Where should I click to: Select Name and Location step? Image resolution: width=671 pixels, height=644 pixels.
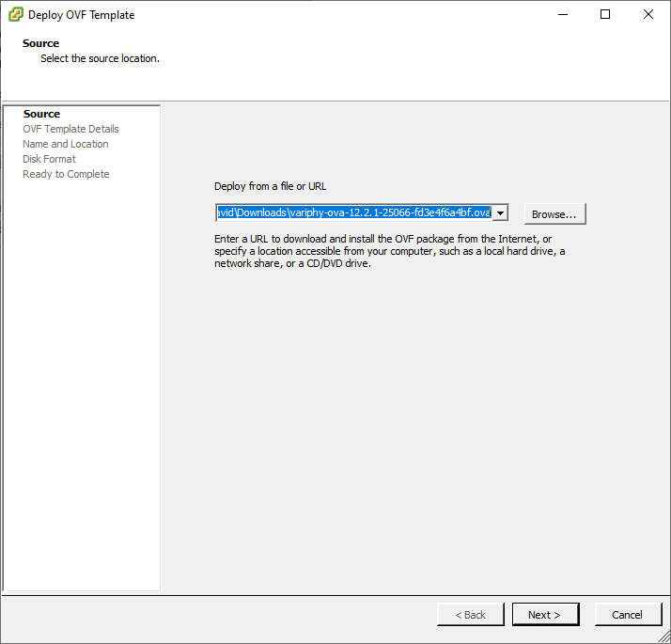pyautogui.click(x=66, y=144)
